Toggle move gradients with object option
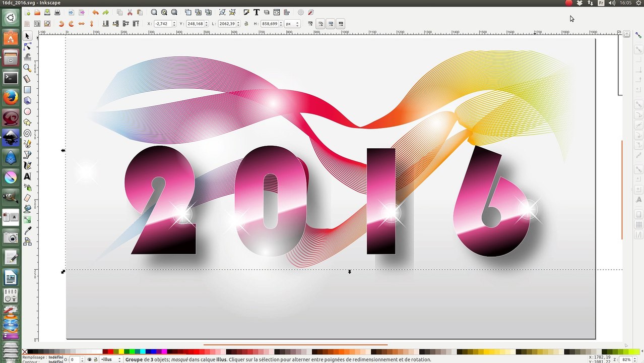The width and height of the screenshot is (644, 363). [331, 24]
